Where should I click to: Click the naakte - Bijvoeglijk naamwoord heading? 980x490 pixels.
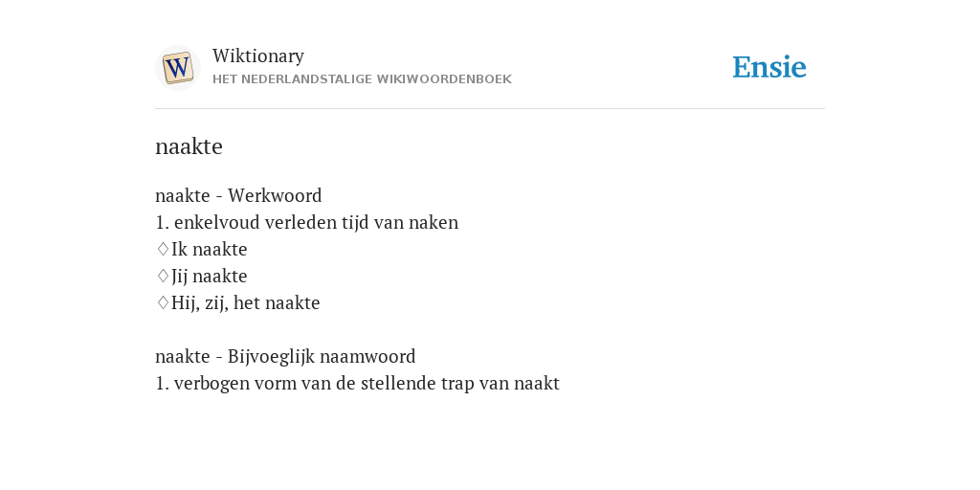pos(285,356)
